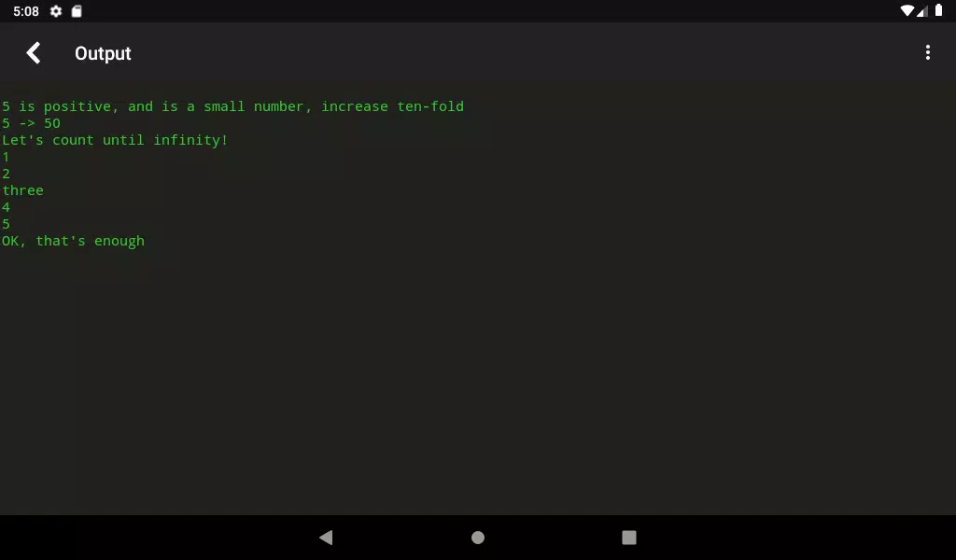
Task: Tap the empty console output area
Action: pyautogui.click(x=478, y=381)
